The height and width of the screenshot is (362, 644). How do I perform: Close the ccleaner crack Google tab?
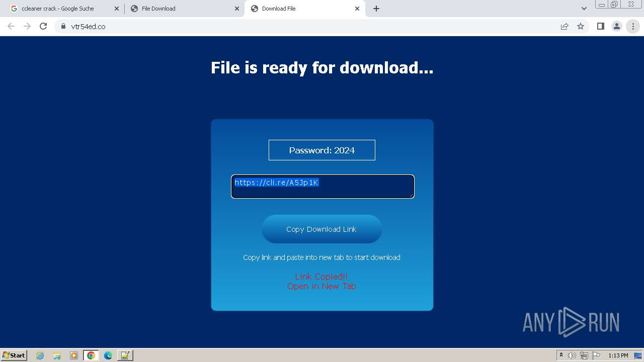coord(117,9)
